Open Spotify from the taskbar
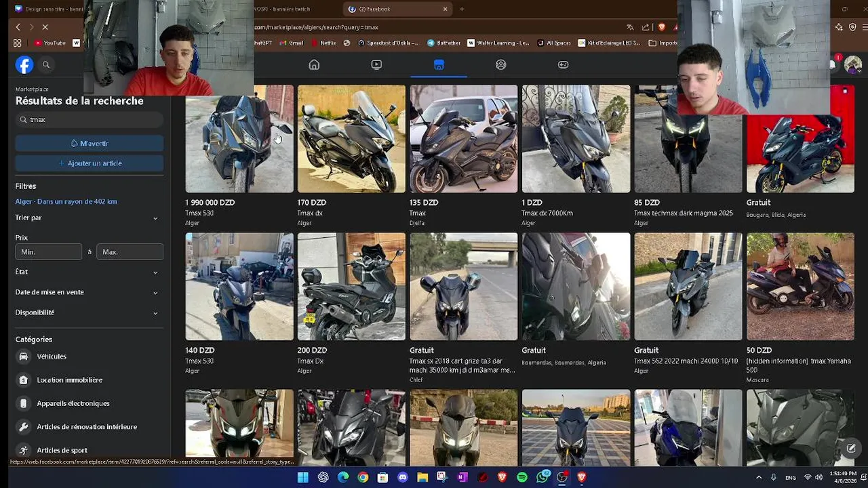This screenshot has width=868, height=488. 521,477
